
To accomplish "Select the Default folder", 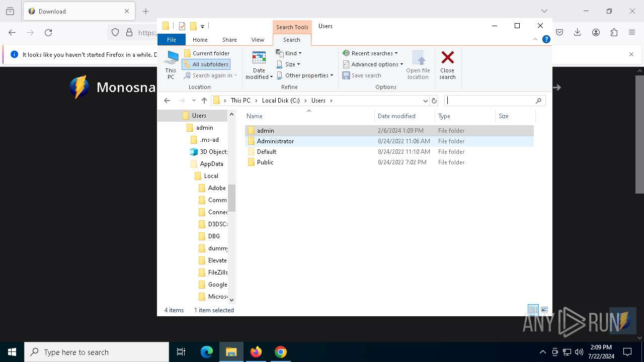I will pyautogui.click(x=389, y=152).
